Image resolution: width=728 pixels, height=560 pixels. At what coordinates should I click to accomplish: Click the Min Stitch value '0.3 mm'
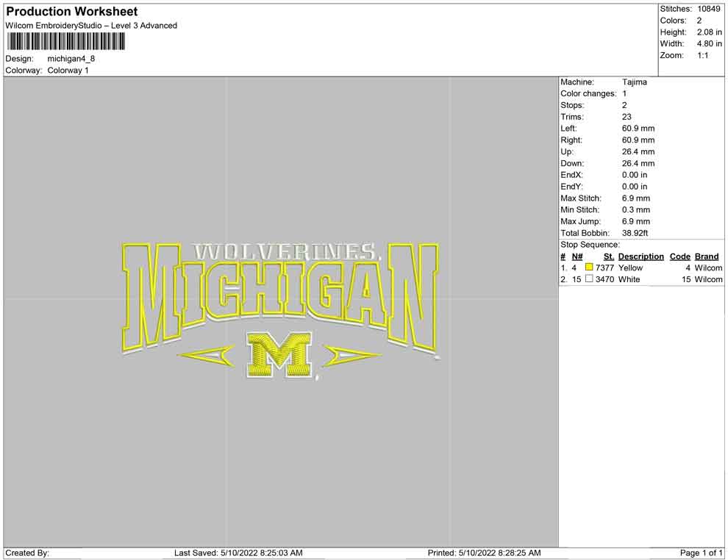(635, 209)
